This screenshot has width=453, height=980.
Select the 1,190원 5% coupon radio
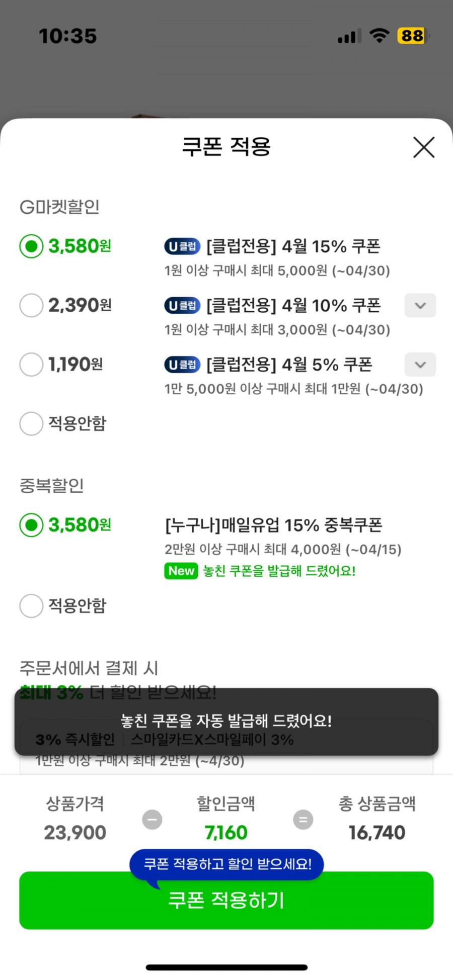pyautogui.click(x=31, y=365)
